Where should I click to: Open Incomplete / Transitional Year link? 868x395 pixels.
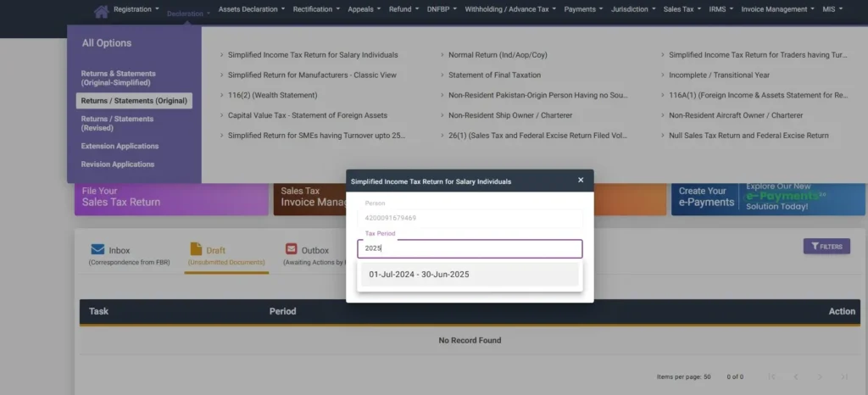click(x=719, y=75)
